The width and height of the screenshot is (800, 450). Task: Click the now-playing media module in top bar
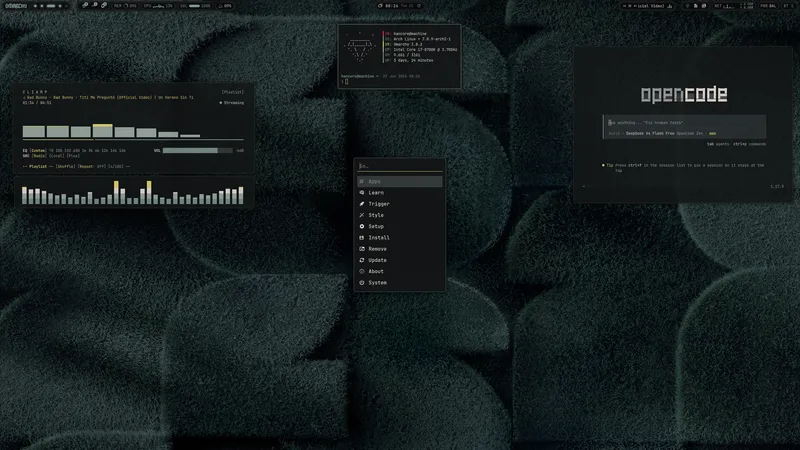[x=648, y=6]
